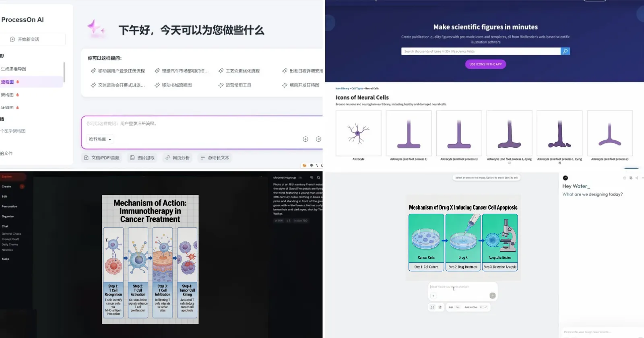Click the Cell Types breadcrumb link
Screen dimensions: 644x338
pyautogui.click(x=357, y=89)
